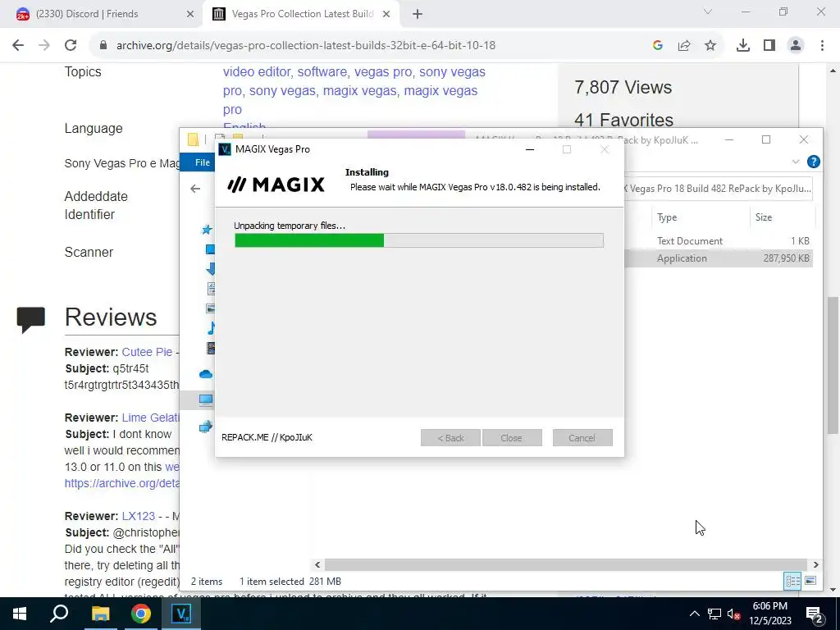Click the Explorer search box for Vegas Pro 18
The image size is (840, 630).
point(718,189)
